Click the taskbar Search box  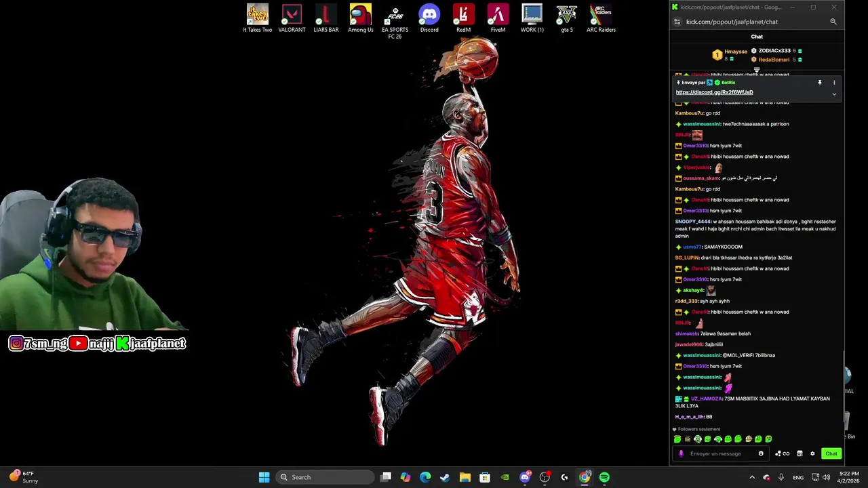325,477
